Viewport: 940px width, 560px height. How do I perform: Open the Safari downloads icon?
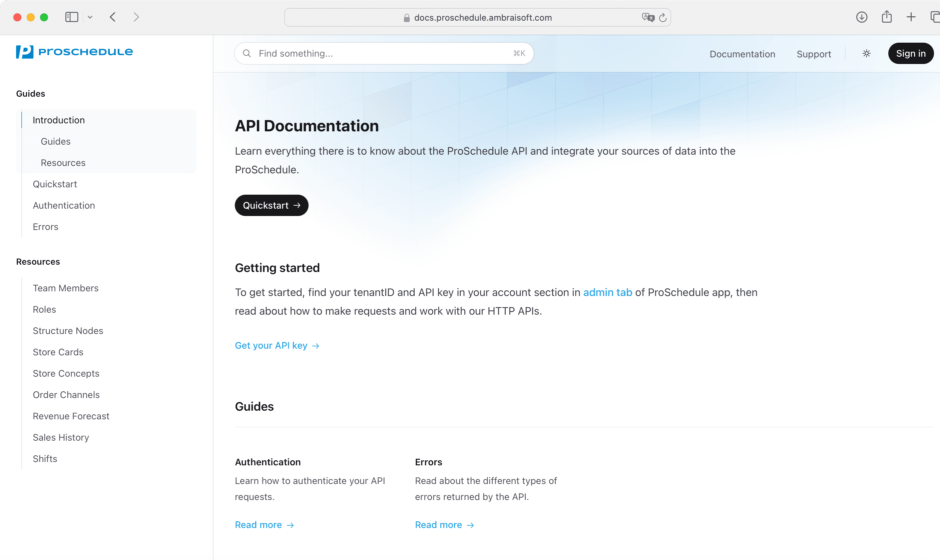862,17
